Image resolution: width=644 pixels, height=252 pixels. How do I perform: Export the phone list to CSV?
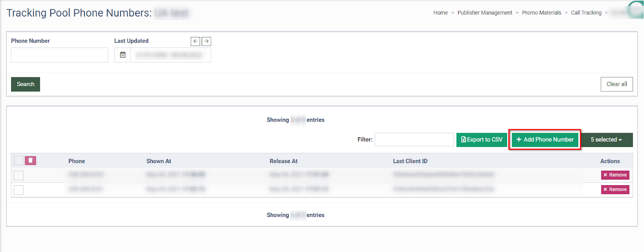point(481,140)
